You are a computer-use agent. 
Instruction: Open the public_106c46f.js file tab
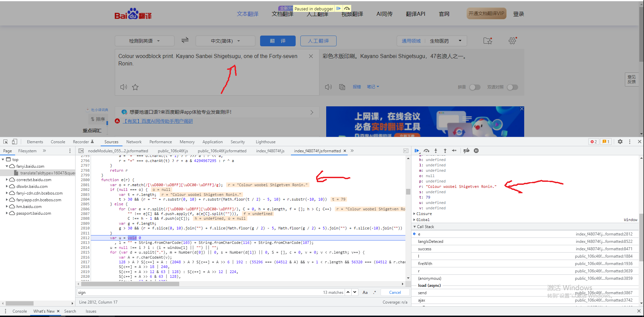click(x=173, y=151)
